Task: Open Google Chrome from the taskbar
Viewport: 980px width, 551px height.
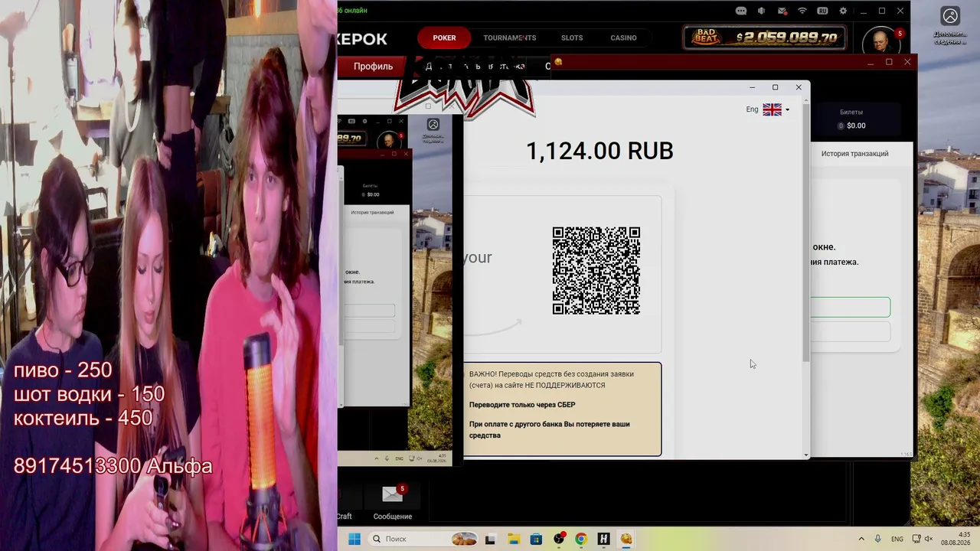Action: click(x=581, y=539)
